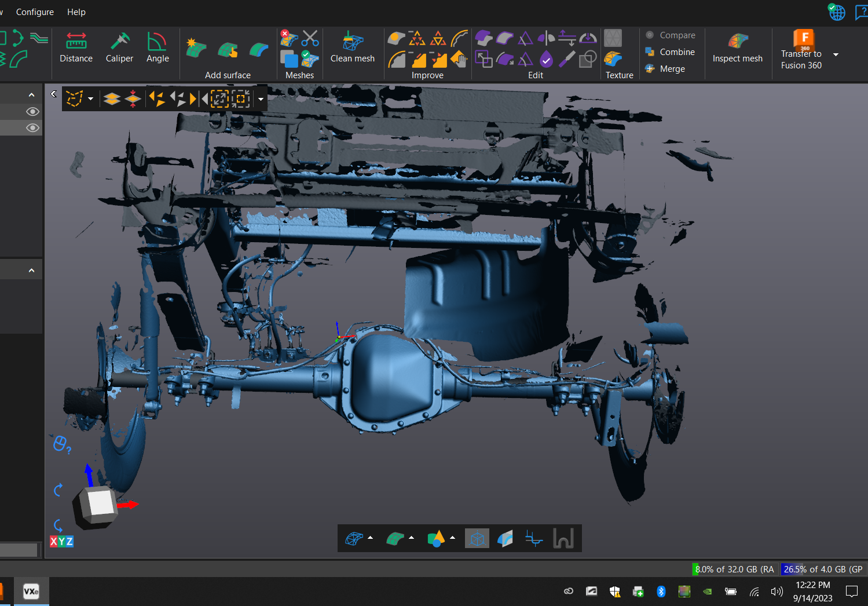Activate the bounding box display icon
868x606 pixels.
tap(477, 538)
